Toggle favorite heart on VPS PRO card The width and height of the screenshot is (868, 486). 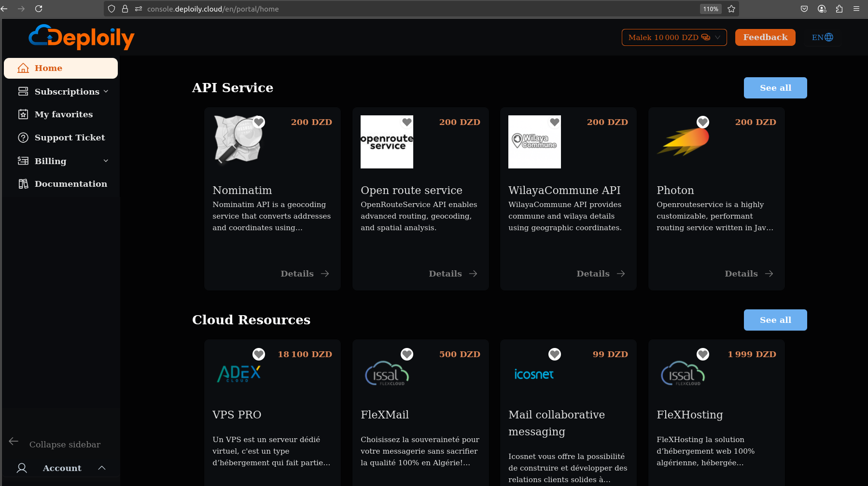tap(259, 354)
